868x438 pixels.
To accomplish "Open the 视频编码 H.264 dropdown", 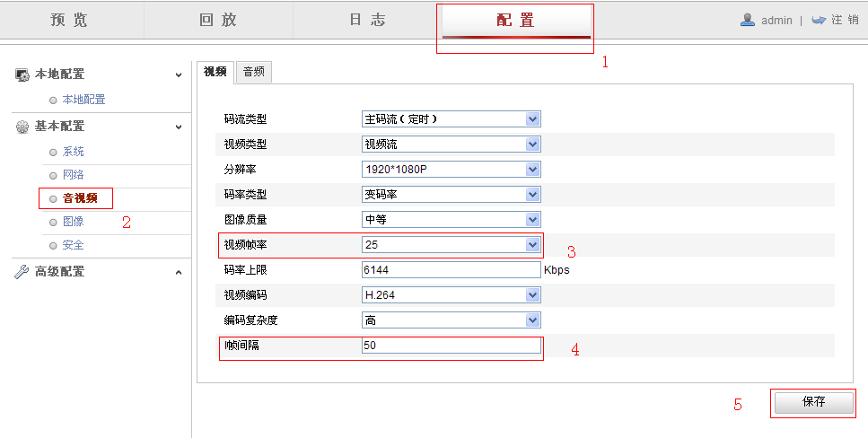I will [532, 294].
